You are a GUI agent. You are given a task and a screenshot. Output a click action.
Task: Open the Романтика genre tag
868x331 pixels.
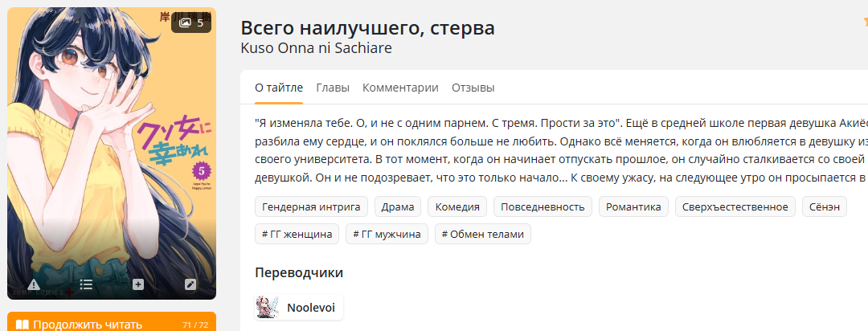(x=633, y=207)
